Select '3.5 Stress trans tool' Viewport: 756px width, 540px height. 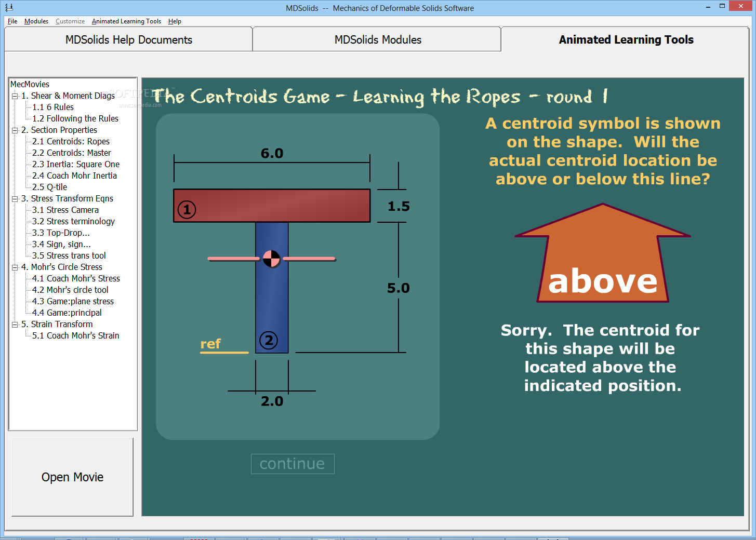(69, 255)
